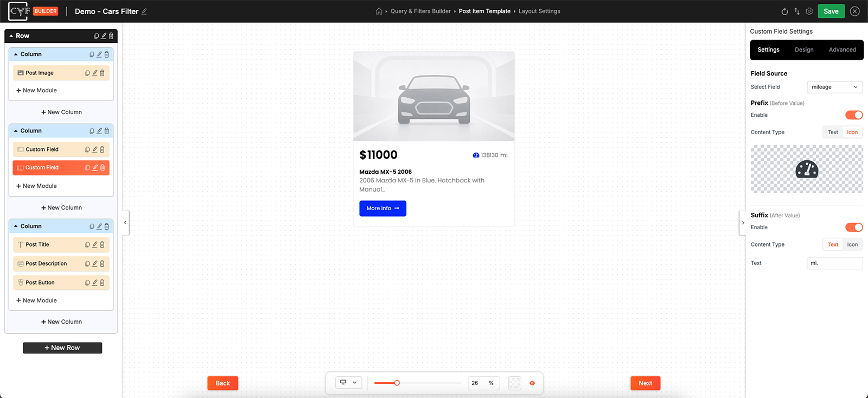Set Prefix content type to Text
Screen dimensions: 868x398
tap(833, 132)
